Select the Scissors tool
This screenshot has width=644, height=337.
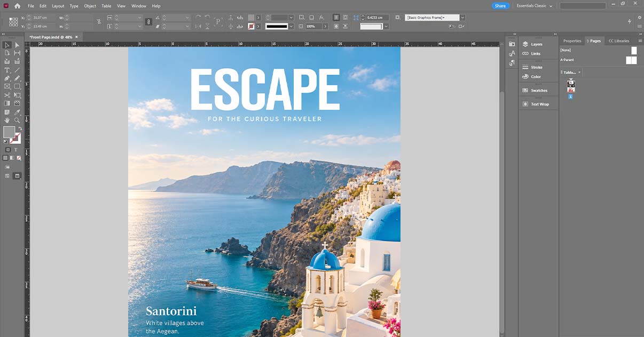tap(7, 95)
